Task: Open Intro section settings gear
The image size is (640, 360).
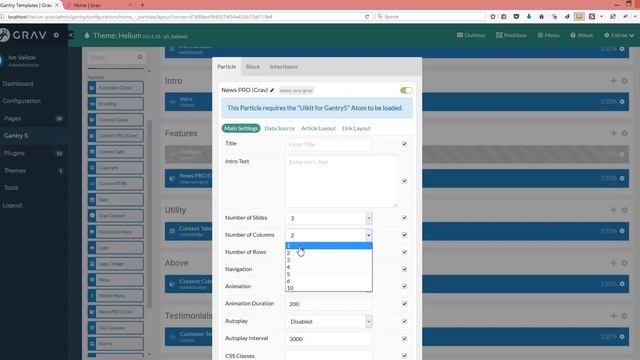Action: click(x=624, y=81)
